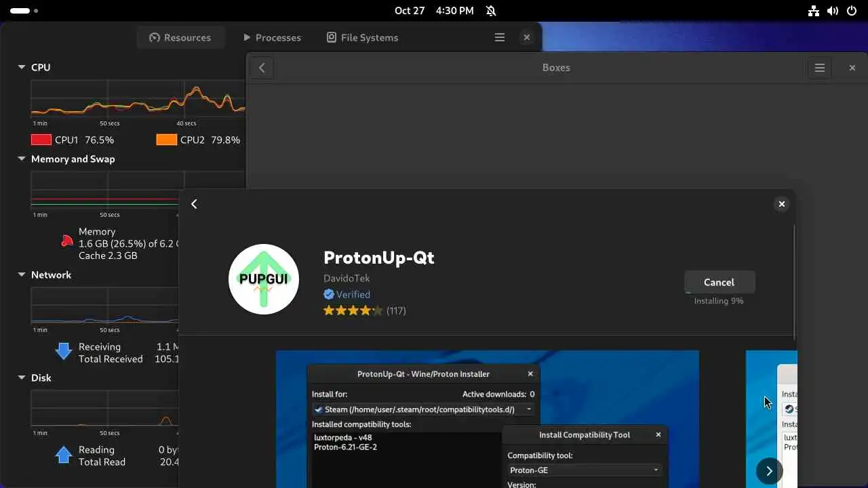Click the Cache 2.3 GB text
Screen dimensions: 868x488
coord(108,256)
